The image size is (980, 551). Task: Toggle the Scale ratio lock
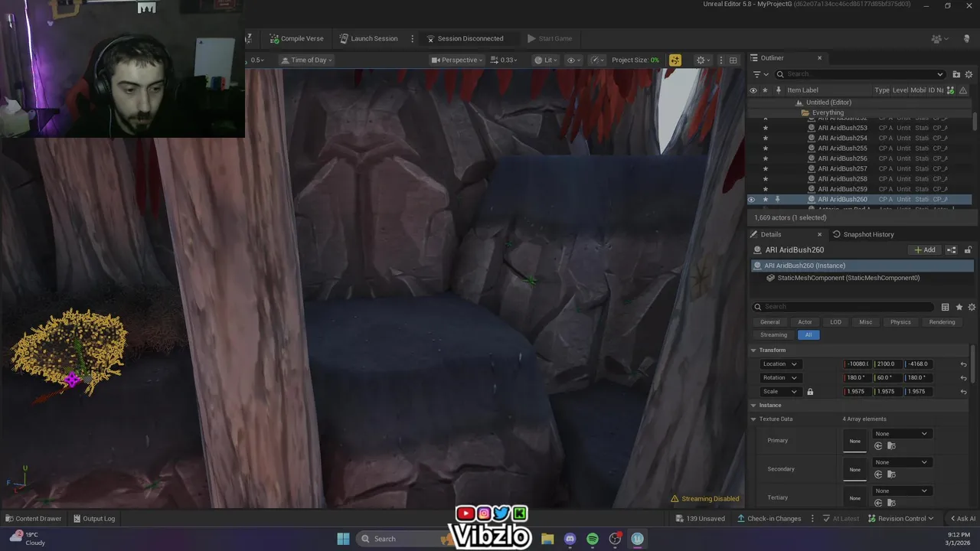coord(810,392)
